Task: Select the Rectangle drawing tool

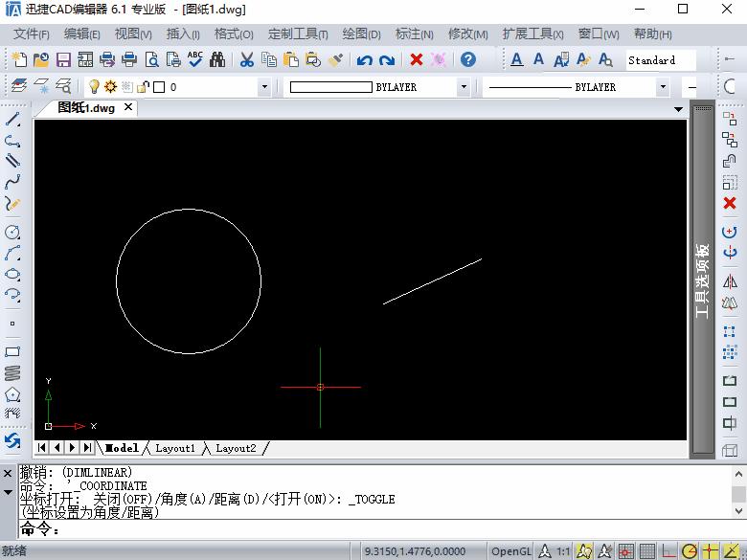Action: 12,351
